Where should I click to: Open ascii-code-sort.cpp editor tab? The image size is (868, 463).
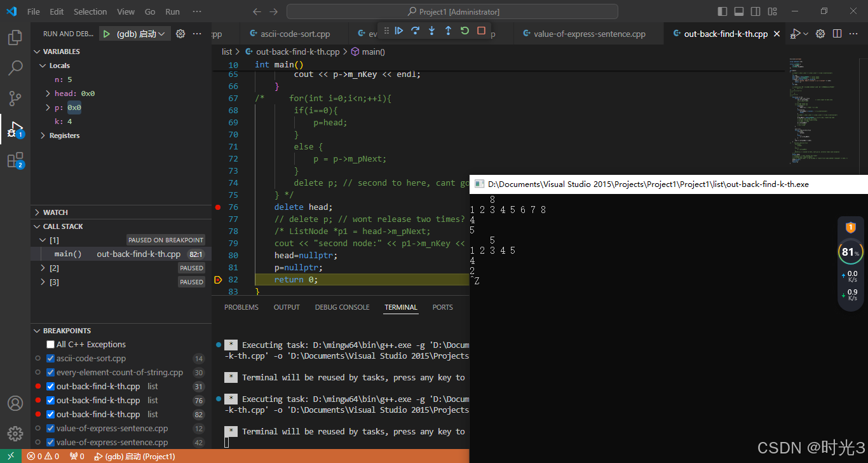[295, 34]
